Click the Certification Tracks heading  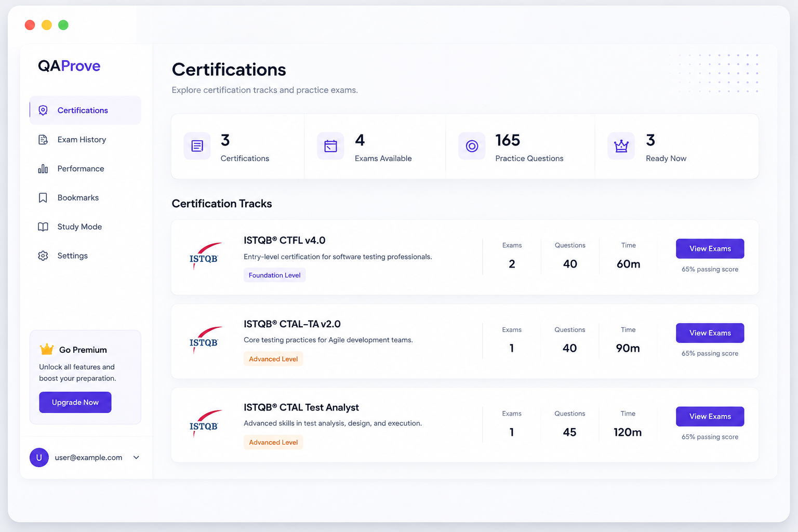(222, 204)
